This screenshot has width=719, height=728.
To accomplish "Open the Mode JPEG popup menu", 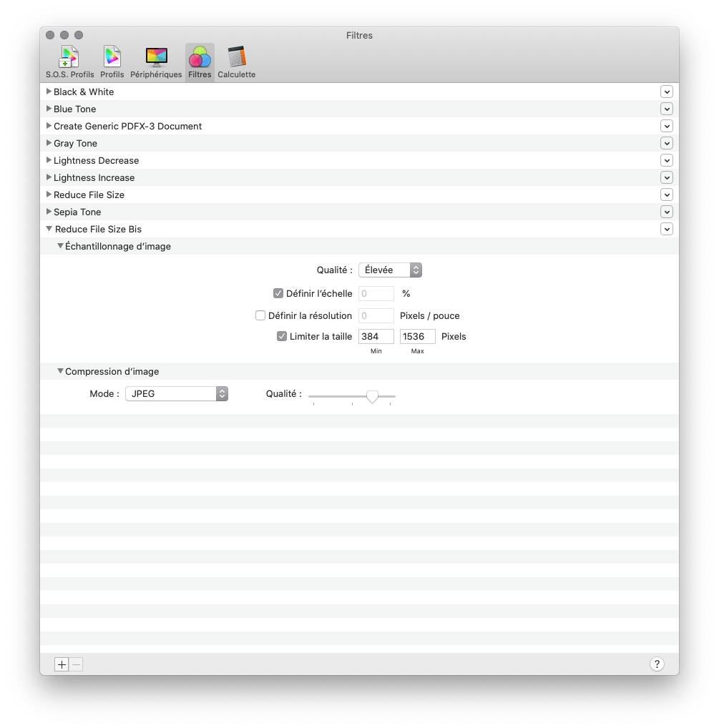I will (177, 394).
